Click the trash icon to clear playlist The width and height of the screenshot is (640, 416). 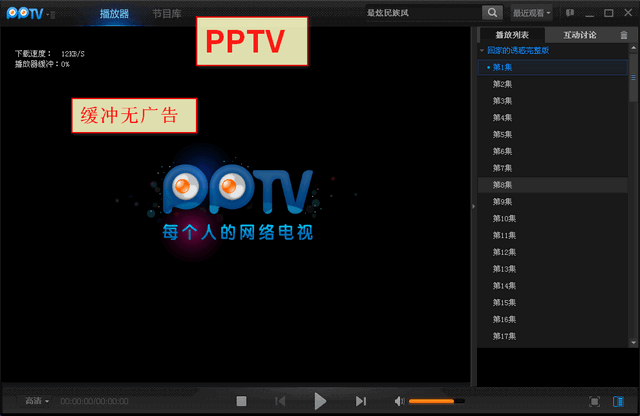pos(624,35)
